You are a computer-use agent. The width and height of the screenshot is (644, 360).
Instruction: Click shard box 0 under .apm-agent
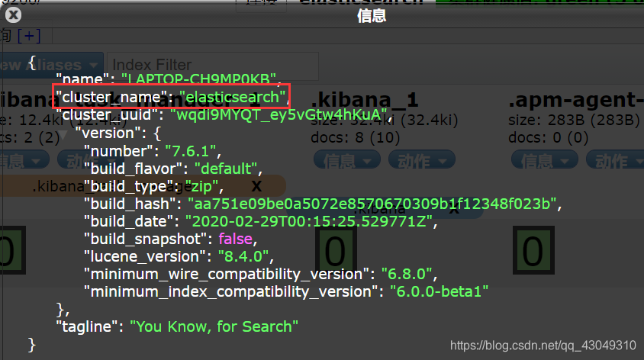click(533, 250)
